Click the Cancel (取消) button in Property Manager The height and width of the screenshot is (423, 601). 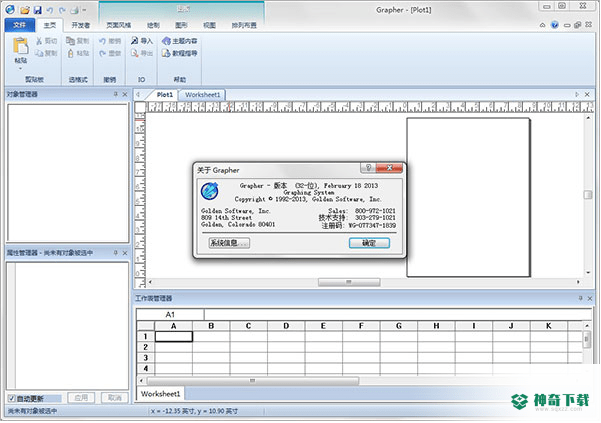pyautogui.click(x=115, y=398)
